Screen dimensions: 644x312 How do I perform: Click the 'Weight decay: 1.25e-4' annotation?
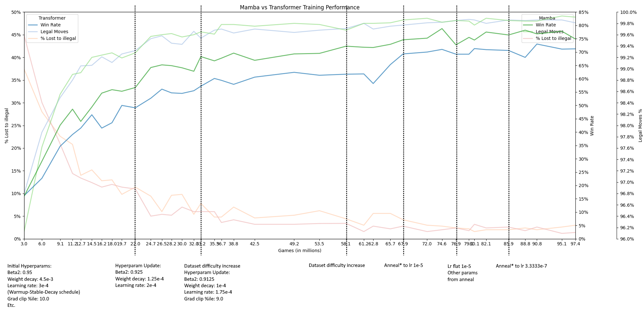(139, 279)
